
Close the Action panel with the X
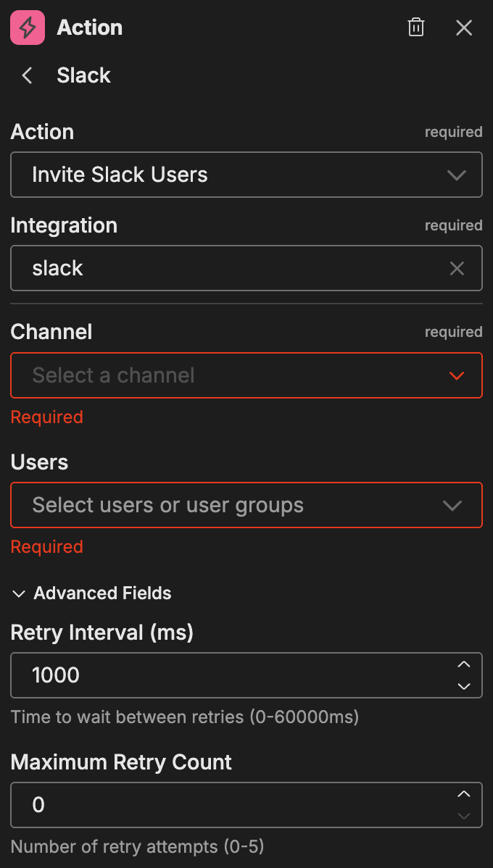[464, 28]
